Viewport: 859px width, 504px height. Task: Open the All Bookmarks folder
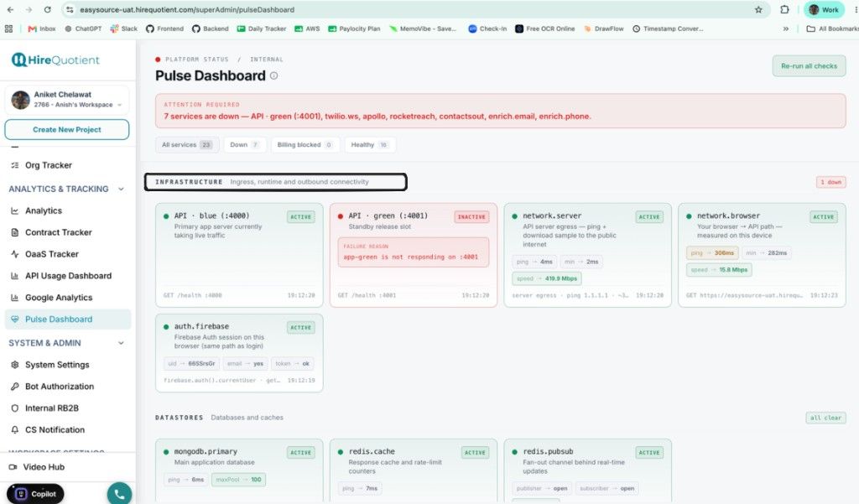[832, 29]
